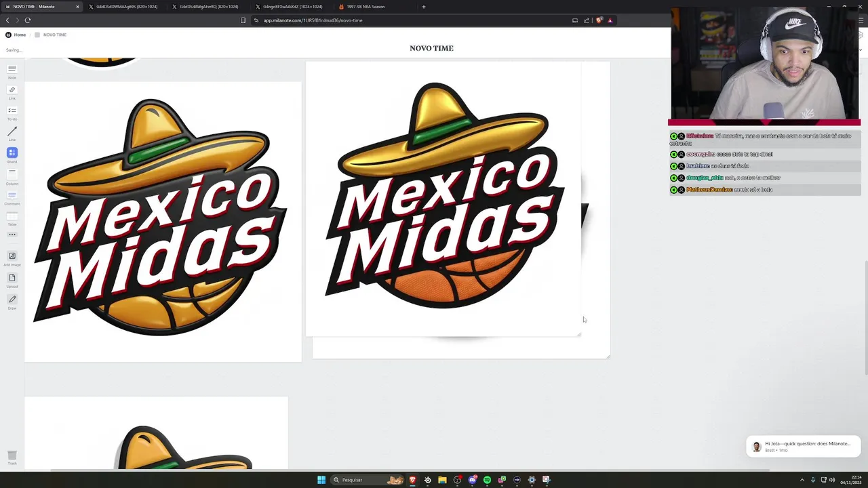The height and width of the screenshot is (488, 868).
Task: Open Brave Rewards triangle icon
Action: [x=610, y=20]
